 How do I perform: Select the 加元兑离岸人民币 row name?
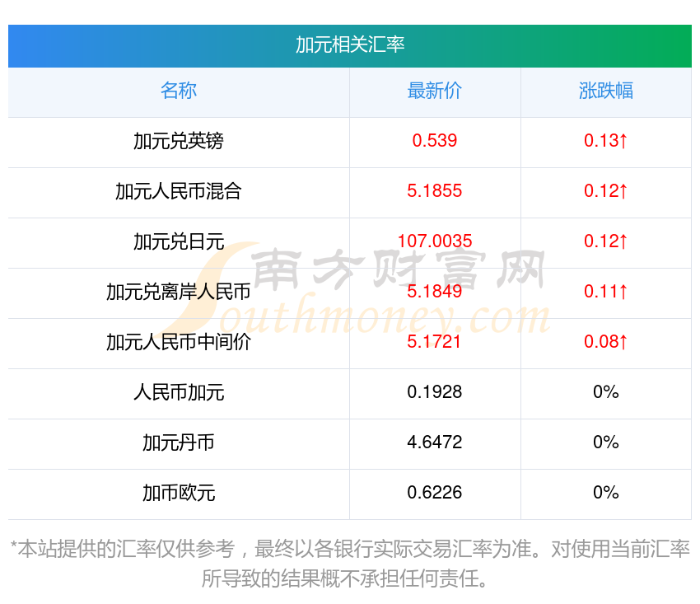coord(179,292)
